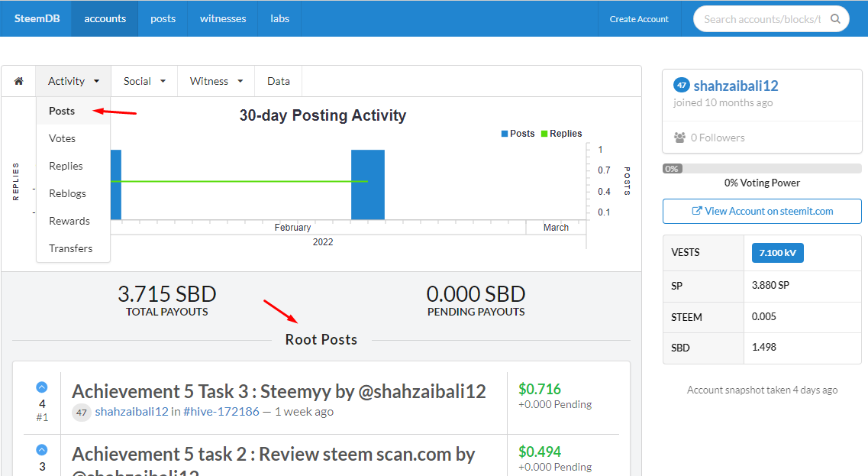
Task: Click the Root Posts heading
Action: click(x=321, y=340)
